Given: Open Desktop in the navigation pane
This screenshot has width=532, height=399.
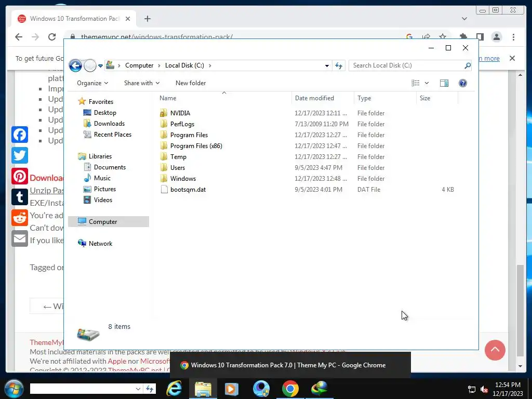Looking at the screenshot, I should [105, 113].
